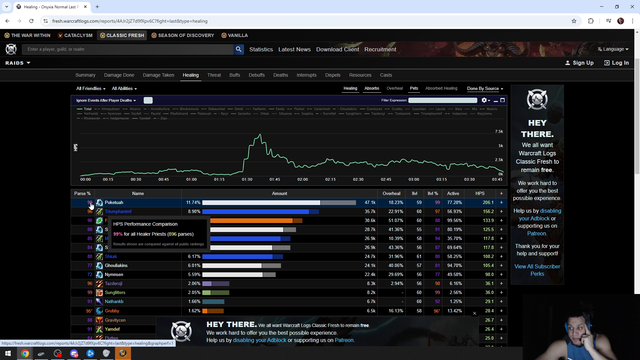The image size is (640, 360).
Task: Toggle the Absorbs filter option
Action: [371, 89]
